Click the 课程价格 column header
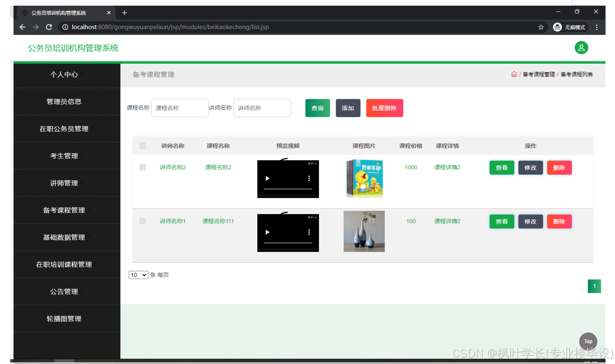Screen dimensions: 615x364 click(411, 146)
